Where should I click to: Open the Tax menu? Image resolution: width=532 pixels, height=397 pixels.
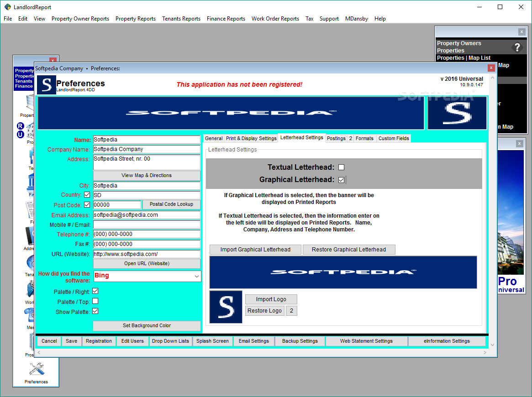coord(310,19)
